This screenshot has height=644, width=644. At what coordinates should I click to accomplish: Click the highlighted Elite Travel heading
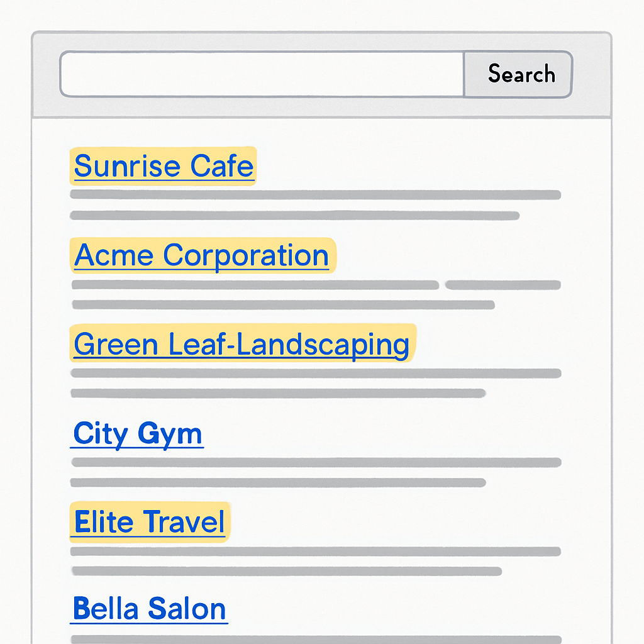pos(149,522)
